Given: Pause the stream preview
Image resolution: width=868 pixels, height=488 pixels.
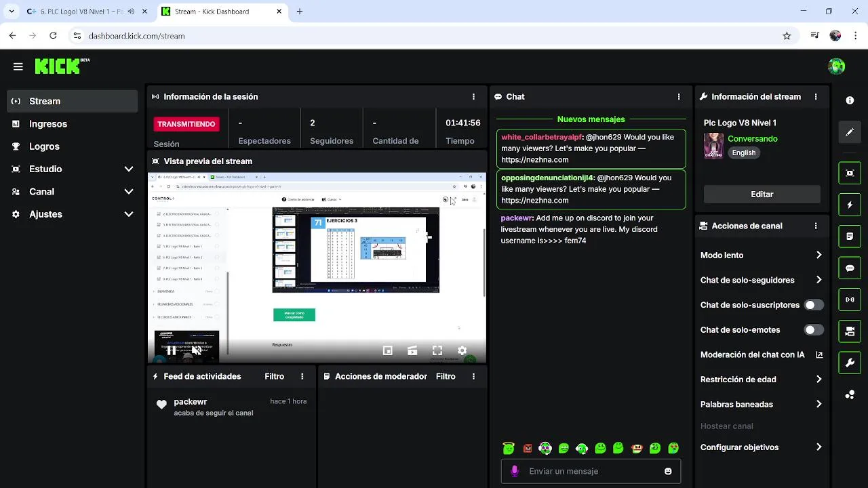Looking at the screenshot, I should (171, 350).
